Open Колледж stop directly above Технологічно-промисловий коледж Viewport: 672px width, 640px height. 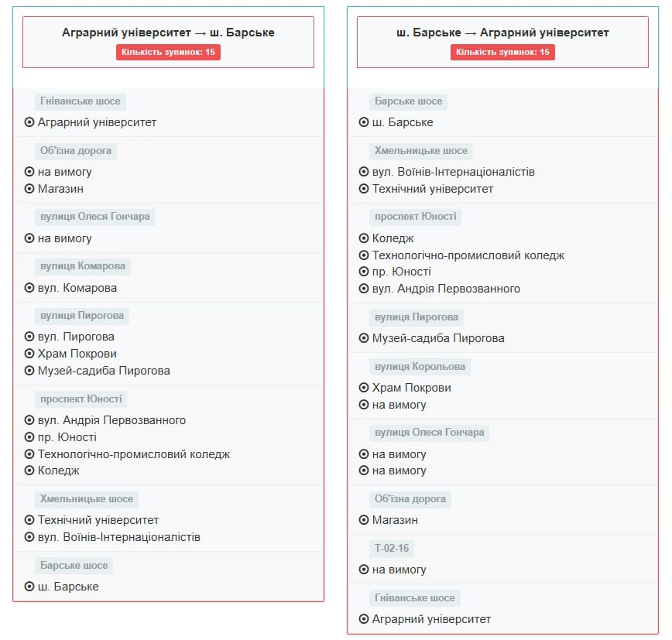(393, 238)
